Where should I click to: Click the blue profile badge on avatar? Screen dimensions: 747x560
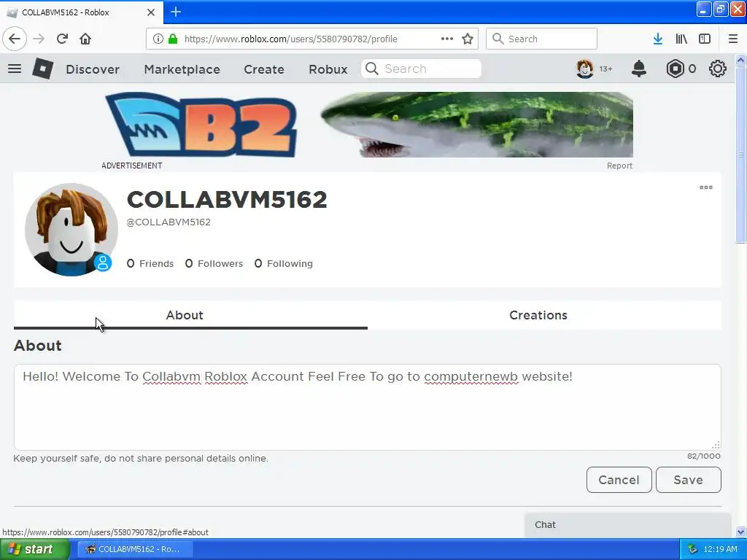(x=102, y=262)
